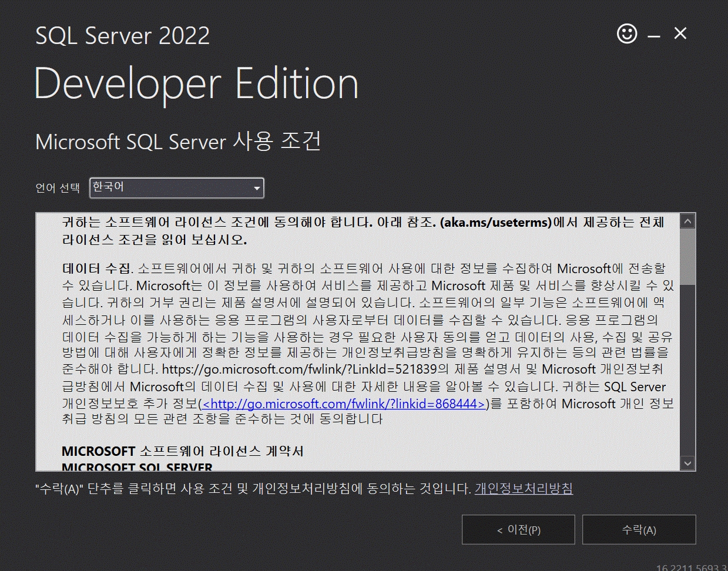Close the SQL Server installer window

coord(680,33)
